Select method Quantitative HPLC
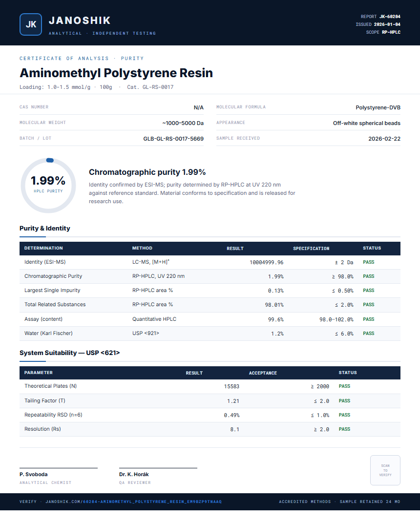Viewport: 420px width, 524px height. [x=154, y=319]
